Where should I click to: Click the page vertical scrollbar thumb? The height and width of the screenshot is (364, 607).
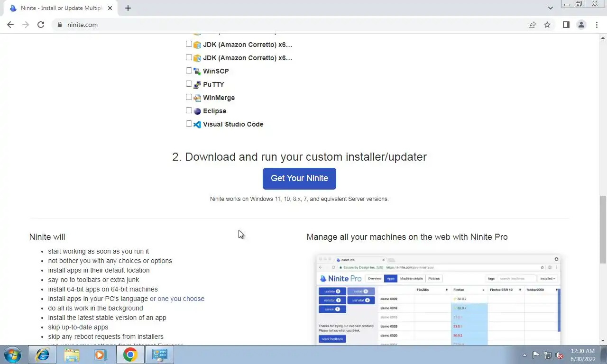[603, 229]
